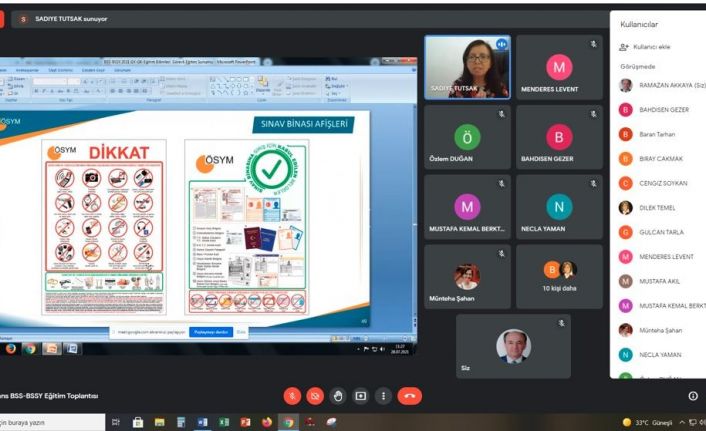Viewport: 706px width, 431px height.
Task: Select BAHDISEN GEZER participant tile
Action: (x=559, y=137)
